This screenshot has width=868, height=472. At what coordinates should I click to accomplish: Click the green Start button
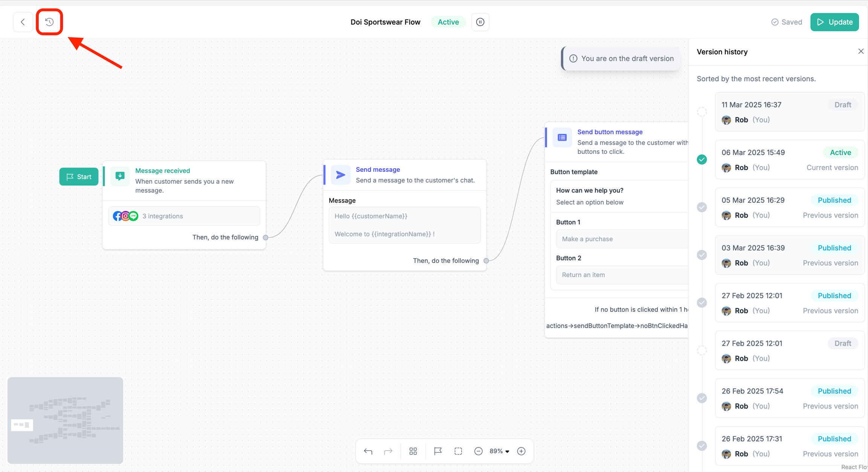click(x=79, y=176)
